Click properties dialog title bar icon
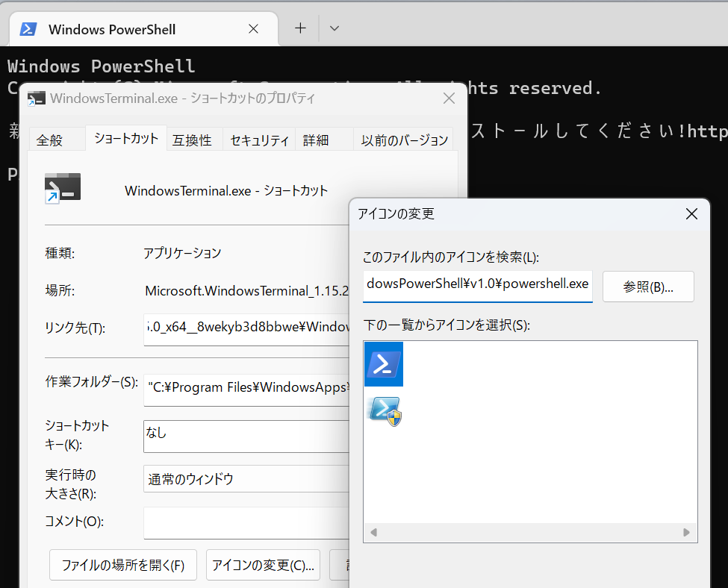The height and width of the screenshot is (588, 728). coord(37,98)
